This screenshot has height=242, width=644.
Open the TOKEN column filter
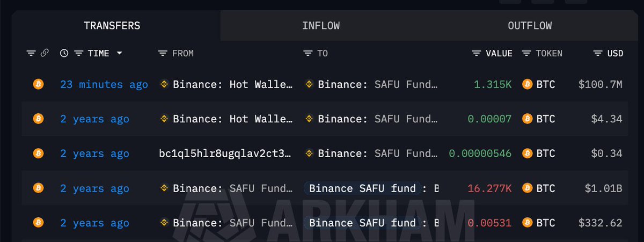(x=526, y=53)
